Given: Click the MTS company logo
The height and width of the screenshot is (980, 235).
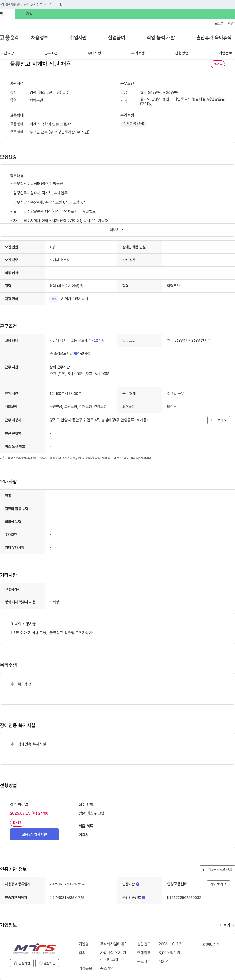Looking at the screenshot, I should 35,949.
